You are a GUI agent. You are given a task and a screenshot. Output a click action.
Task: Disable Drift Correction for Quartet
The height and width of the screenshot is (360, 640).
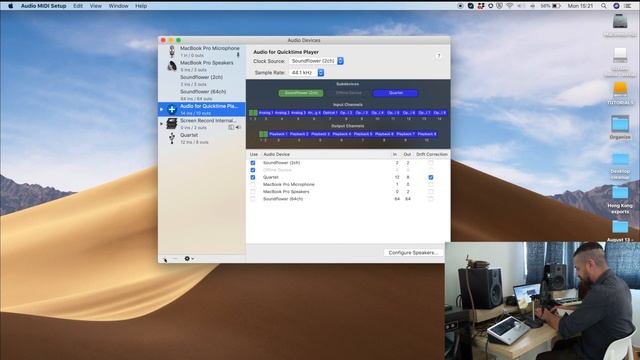pyautogui.click(x=431, y=177)
